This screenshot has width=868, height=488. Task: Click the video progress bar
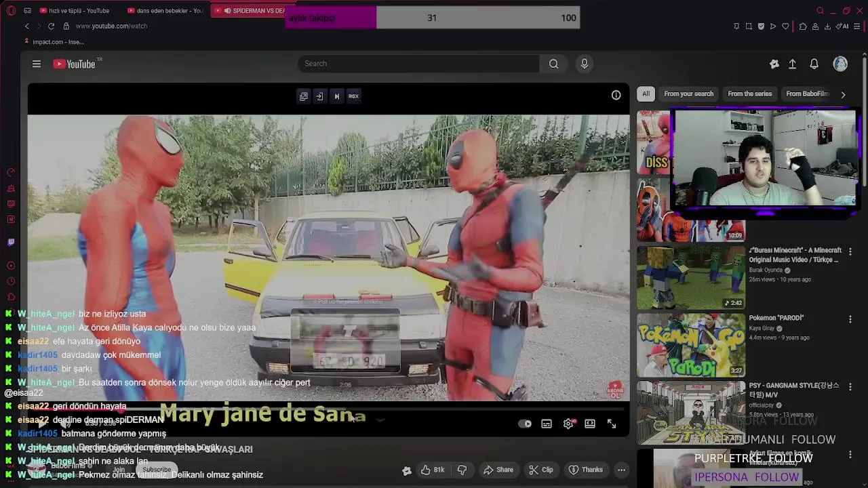pos(328,409)
